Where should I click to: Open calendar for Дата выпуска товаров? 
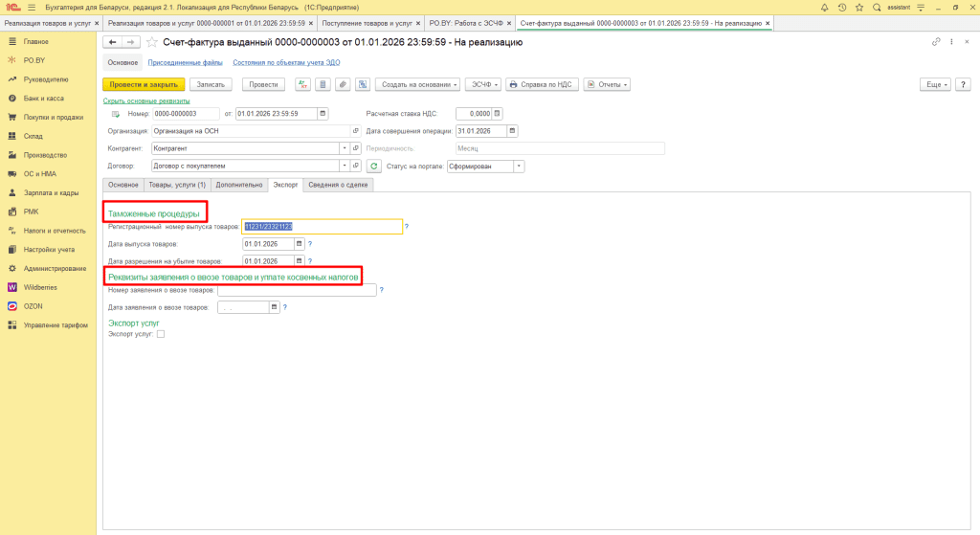pos(299,244)
